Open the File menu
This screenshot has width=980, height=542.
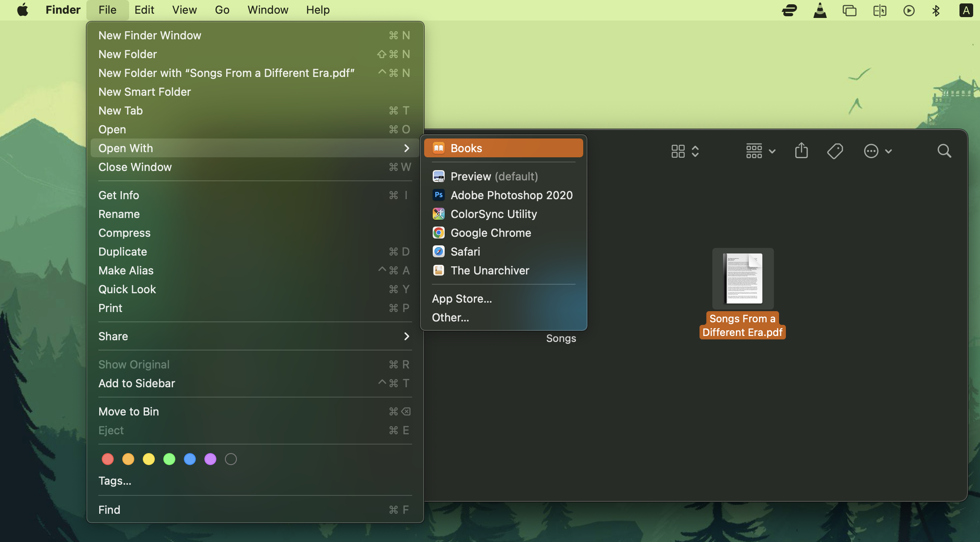(107, 10)
